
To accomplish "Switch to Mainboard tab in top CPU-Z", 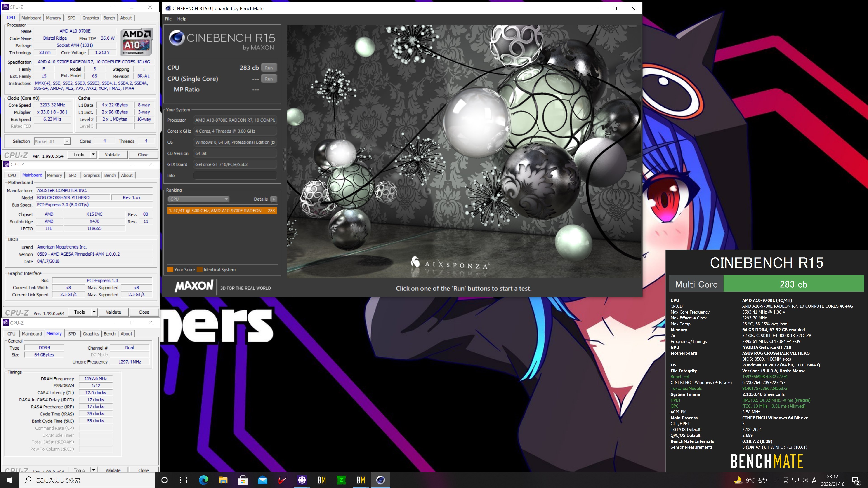I will click(x=31, y=18).
